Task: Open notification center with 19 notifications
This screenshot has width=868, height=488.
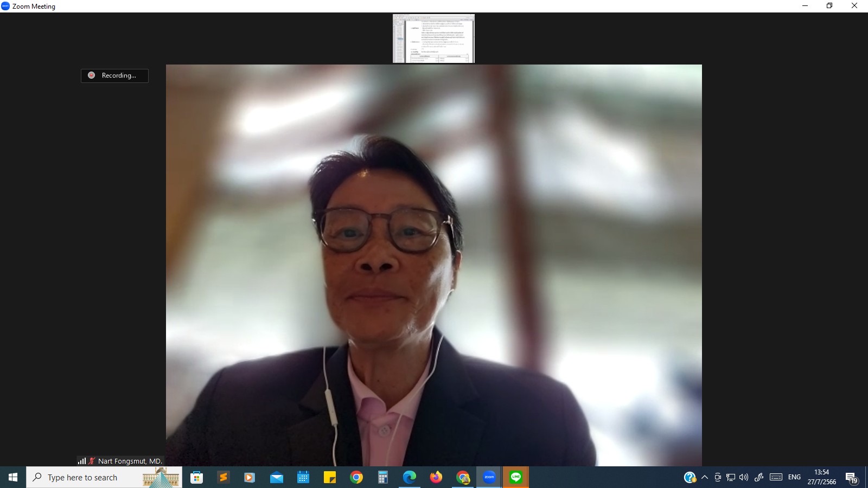Action: 852,478
